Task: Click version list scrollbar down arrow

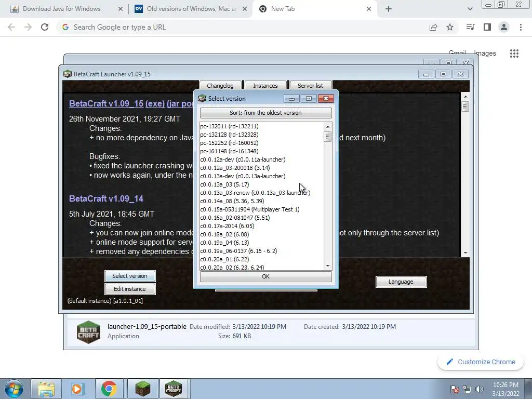Action: [328, 266]
